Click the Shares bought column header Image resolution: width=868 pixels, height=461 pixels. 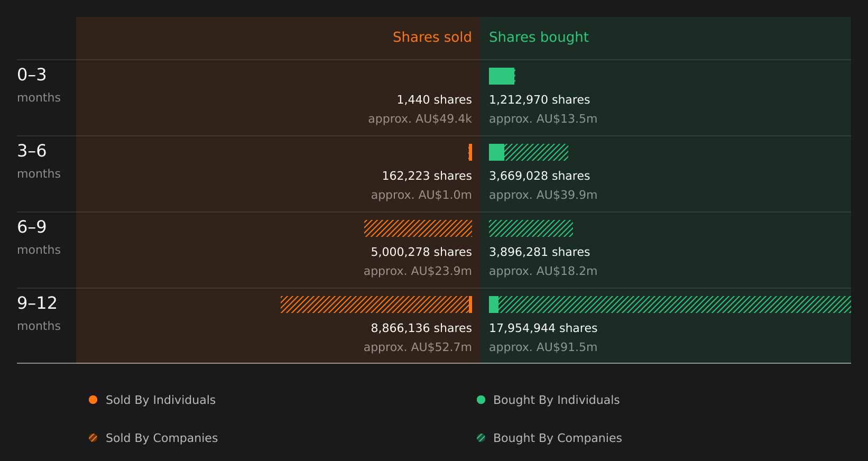coord(539,38)
